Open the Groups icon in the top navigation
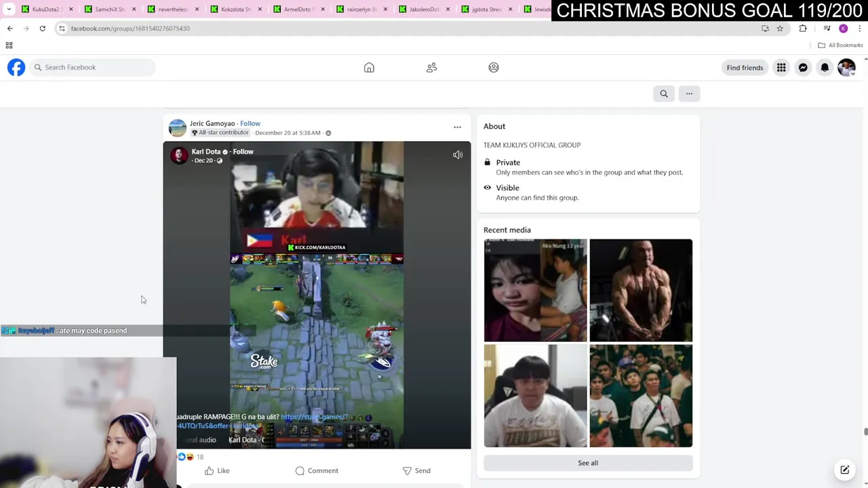This screenshot has width=868, height=488. [x=494, y=67]
